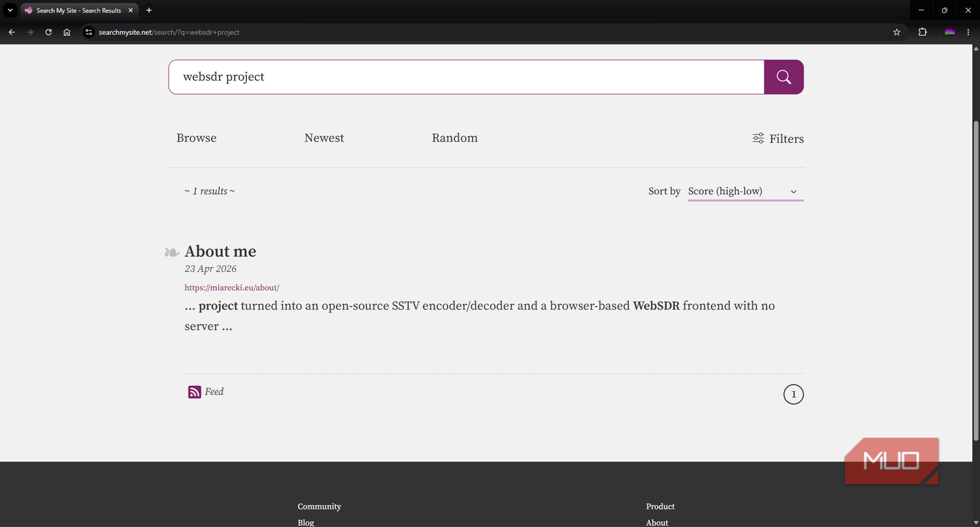Viewport: 980px width, 527px height.
Task: Click the magnifier search submit button
Action: click(783, 77)
